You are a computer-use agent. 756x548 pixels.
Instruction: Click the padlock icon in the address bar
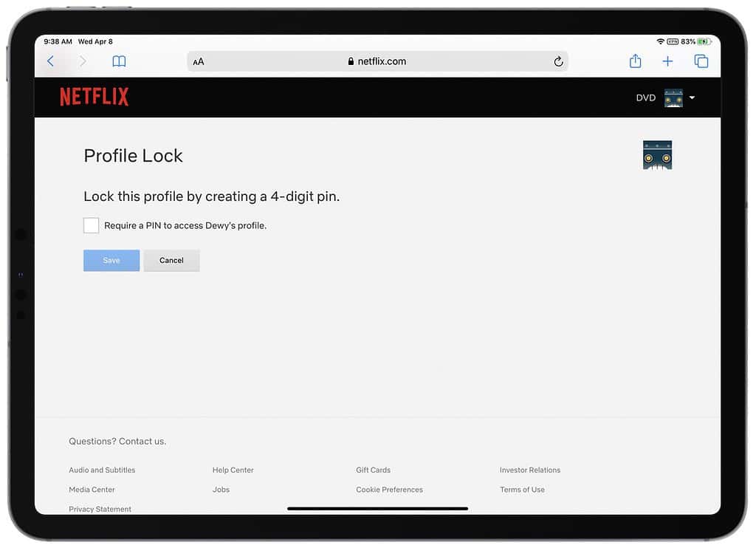point(351,61)
